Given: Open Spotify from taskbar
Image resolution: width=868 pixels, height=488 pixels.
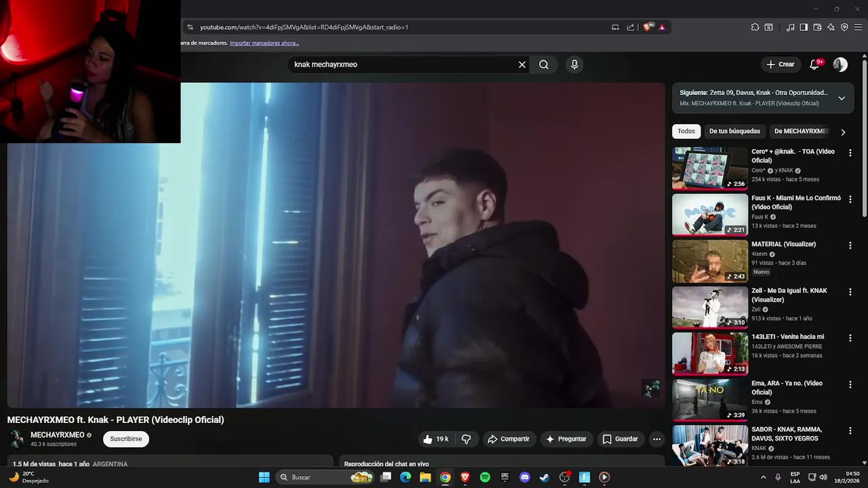Looking at the screenshot, I should (x=485, y=477).
